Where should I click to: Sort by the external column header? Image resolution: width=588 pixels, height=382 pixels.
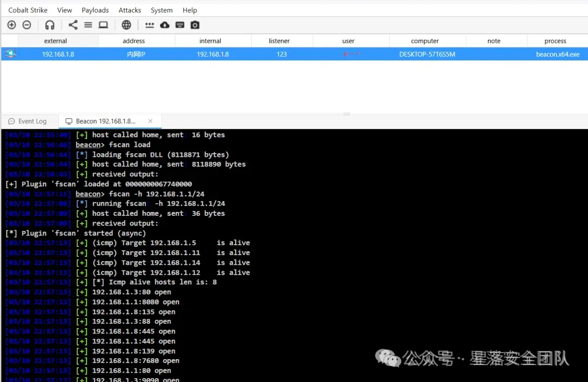(56, 41)
